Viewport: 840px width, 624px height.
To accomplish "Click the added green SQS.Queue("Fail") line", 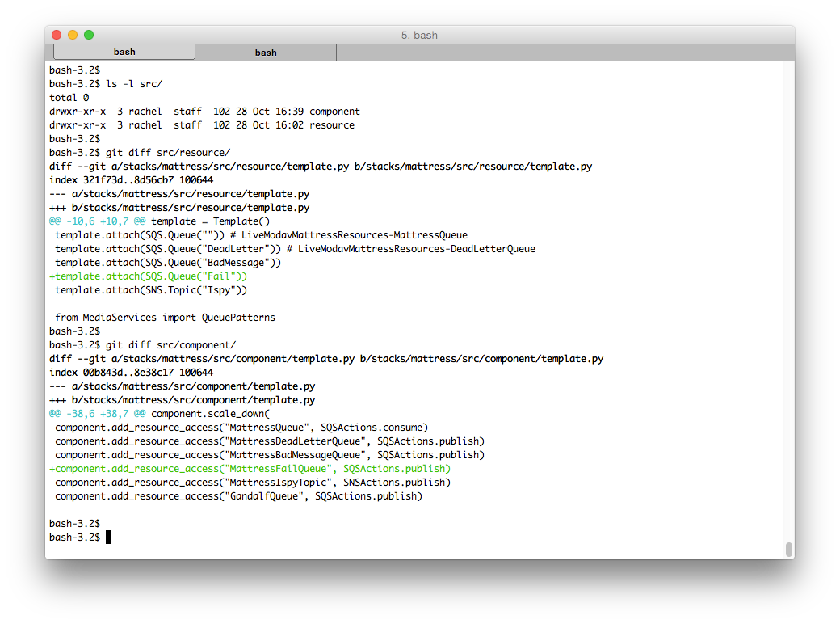I will point(148,276).
